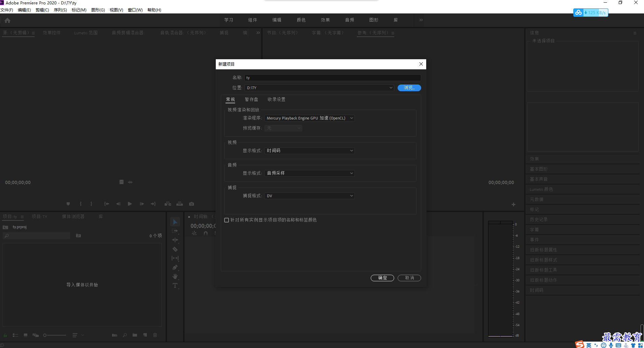The image size is (644, 348).
Task: Click the button editor plus icon
Action: 513,204
